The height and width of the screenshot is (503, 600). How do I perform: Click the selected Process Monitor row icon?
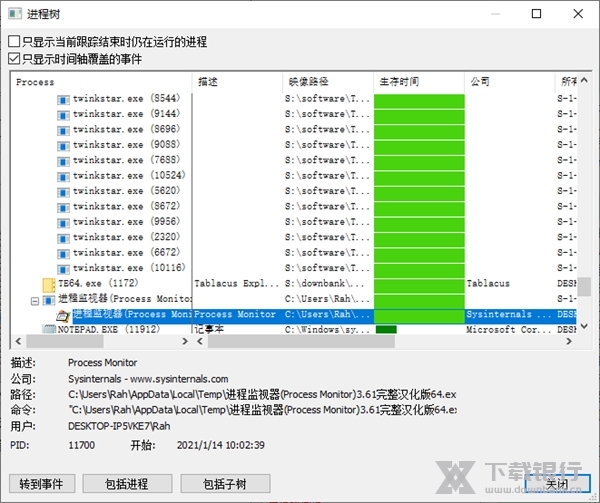pyautogui.click(x=63, y=316)
